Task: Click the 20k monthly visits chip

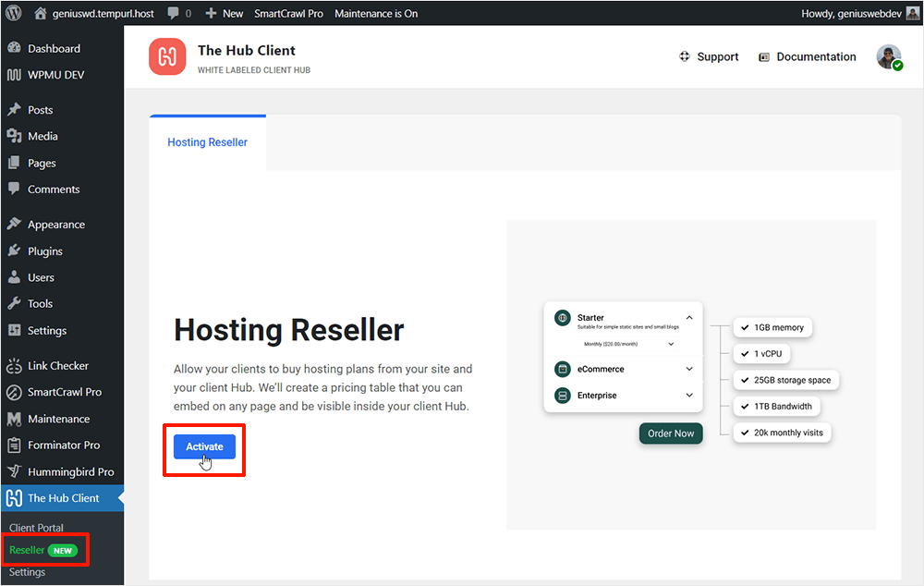Action: point(782,433)
